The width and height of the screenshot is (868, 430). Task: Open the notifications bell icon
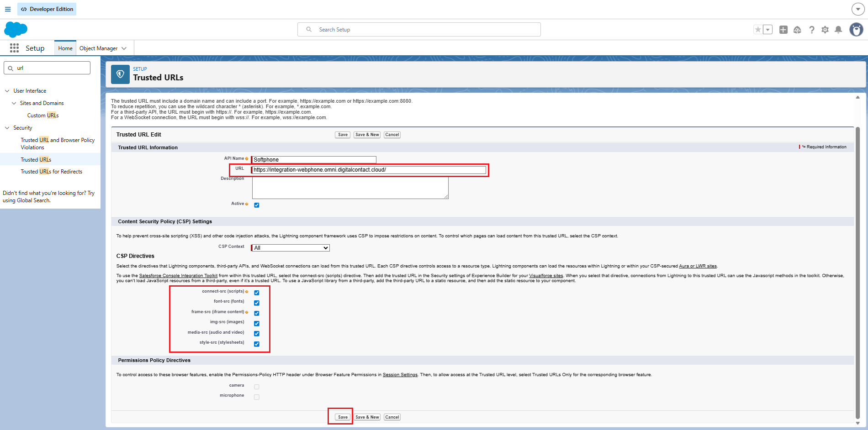coord(838,30)
